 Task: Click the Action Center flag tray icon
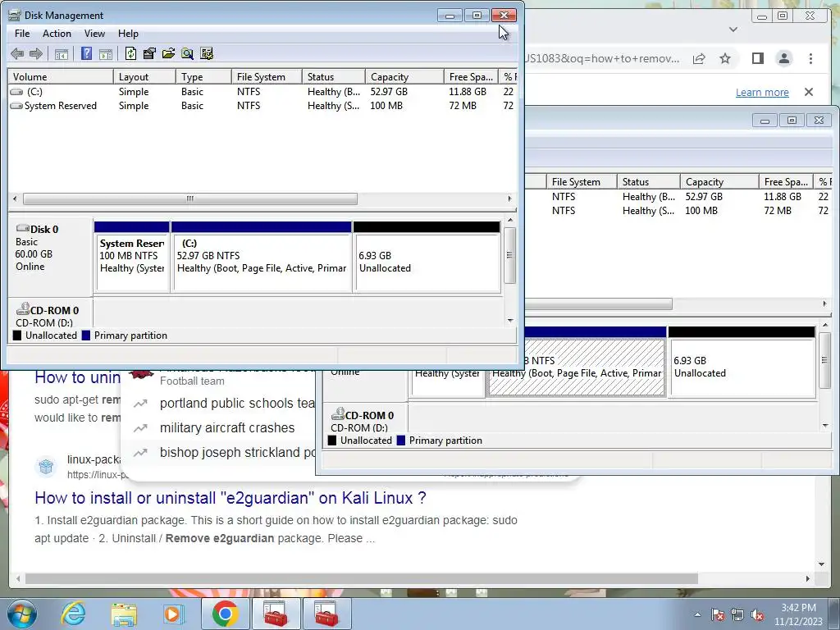(719, 614)
